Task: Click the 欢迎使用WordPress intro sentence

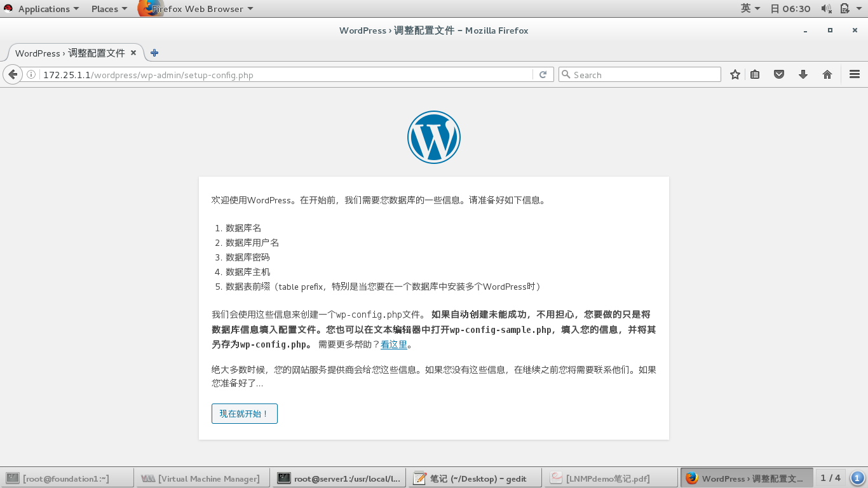Action: click(379, 200)
